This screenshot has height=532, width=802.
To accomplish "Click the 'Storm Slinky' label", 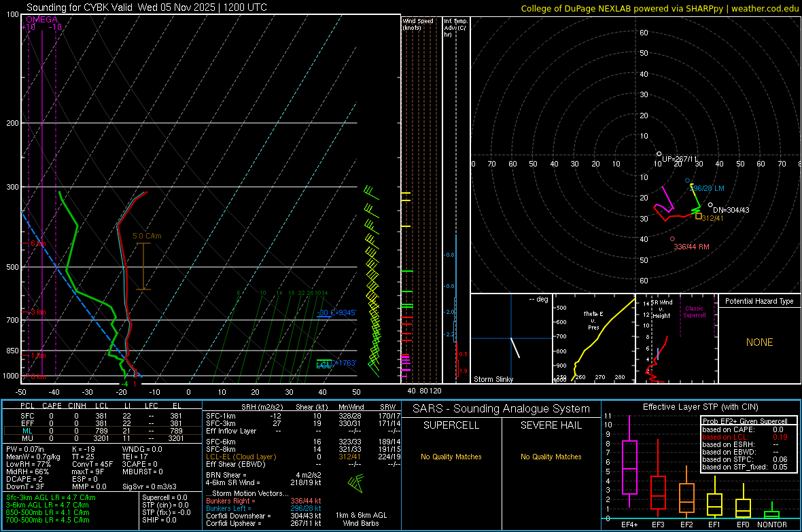I will pos(493,379).
